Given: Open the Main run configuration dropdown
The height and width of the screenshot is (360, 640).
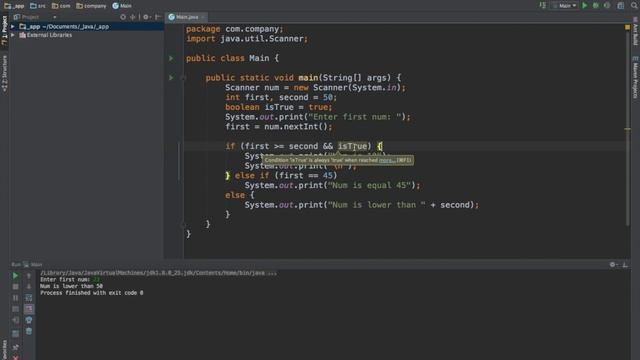Looking at the screenshot, I should [564, 6].
